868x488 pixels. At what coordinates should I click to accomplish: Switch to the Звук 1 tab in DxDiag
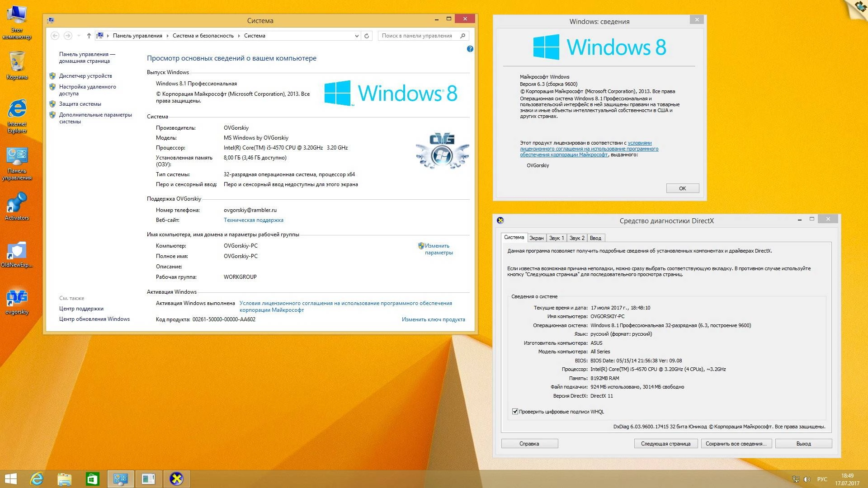557,238
